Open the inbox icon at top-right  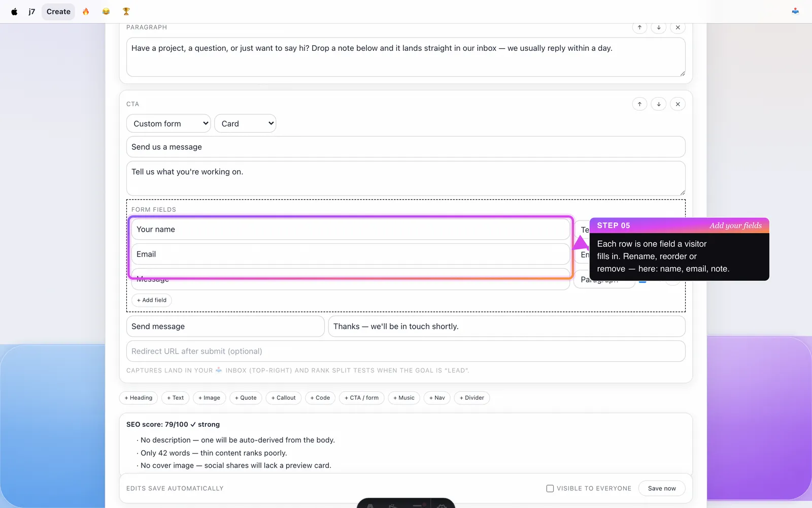[795, 11]
